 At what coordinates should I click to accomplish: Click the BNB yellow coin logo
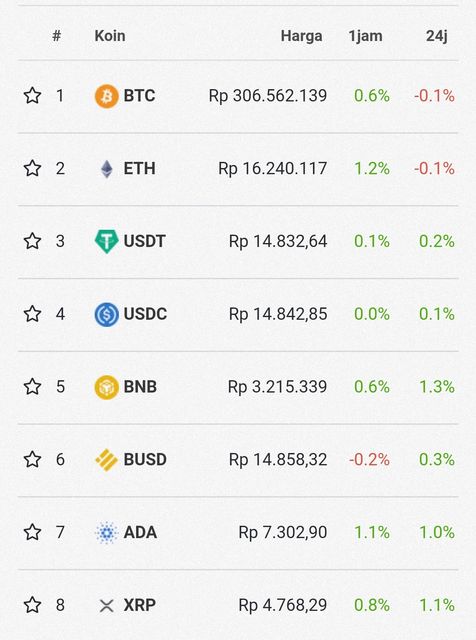pos(107,387)
